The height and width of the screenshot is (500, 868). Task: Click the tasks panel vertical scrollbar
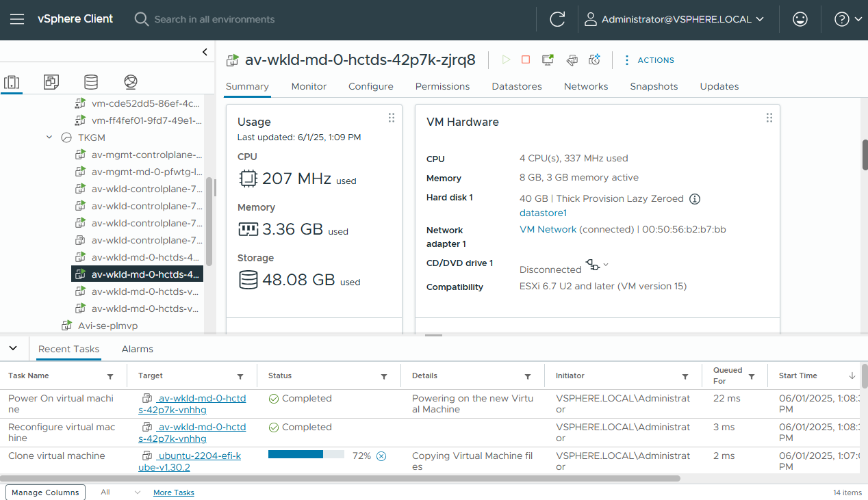point(865,377)
